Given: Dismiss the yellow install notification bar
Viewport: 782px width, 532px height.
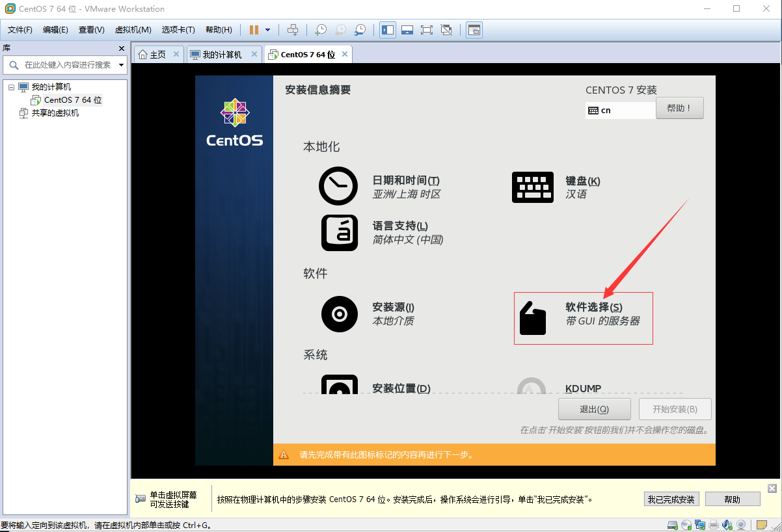Looking at the screenshot, I should [772, 488].
